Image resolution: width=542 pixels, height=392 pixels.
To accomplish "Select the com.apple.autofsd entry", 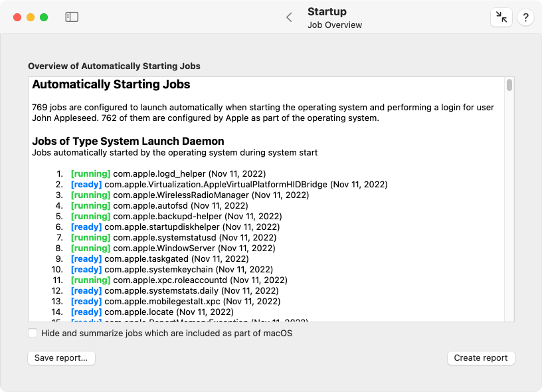I will (159, 206).
